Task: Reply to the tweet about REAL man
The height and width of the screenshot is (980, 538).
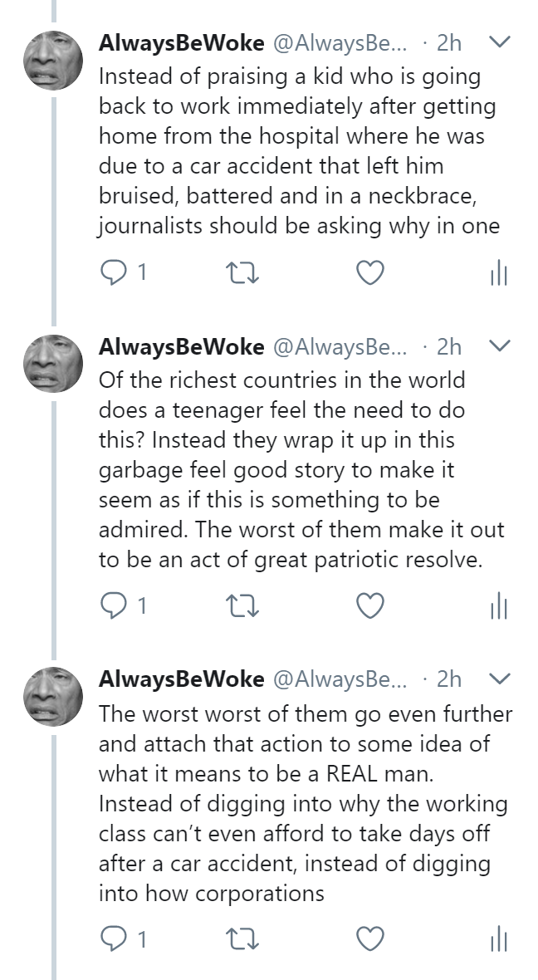Action: (112, 938)
